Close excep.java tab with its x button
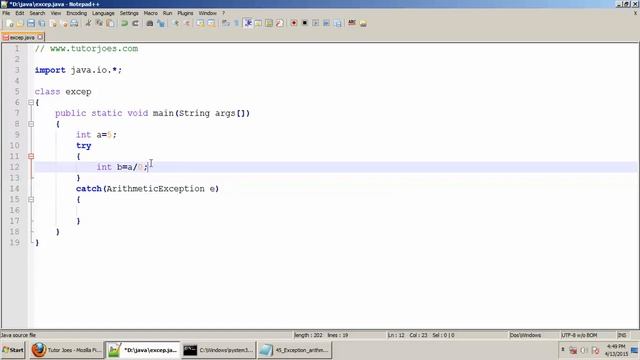This screenshot has width=640, height=360. [40, 37]
